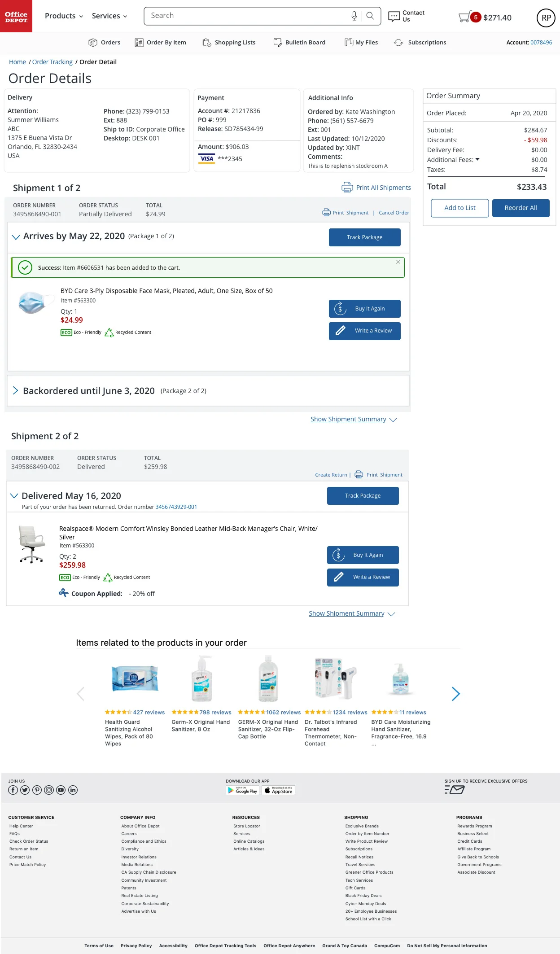This screenshot has width=560, height=954.
Task: Click the LinkedIn icon in footer
Action: (73, 790)
